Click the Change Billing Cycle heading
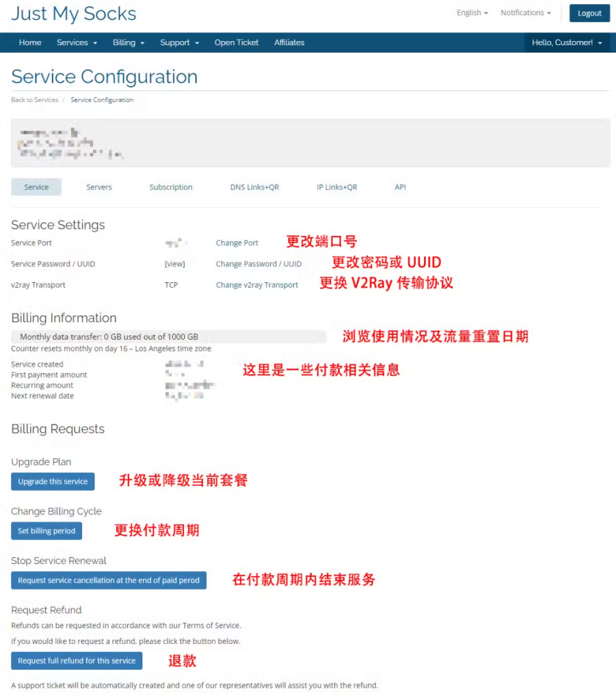Image resolution: width=616 pixels, height=700 pixels. [56, 511]
